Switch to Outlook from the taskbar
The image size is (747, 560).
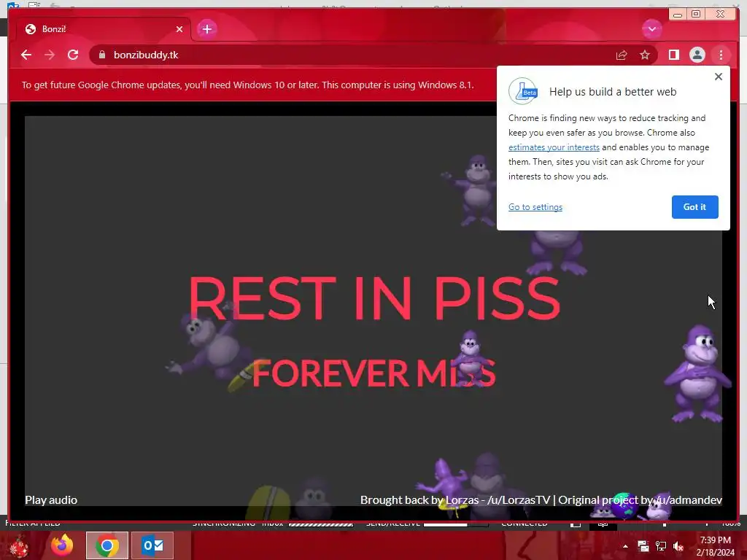coord(152,545)
